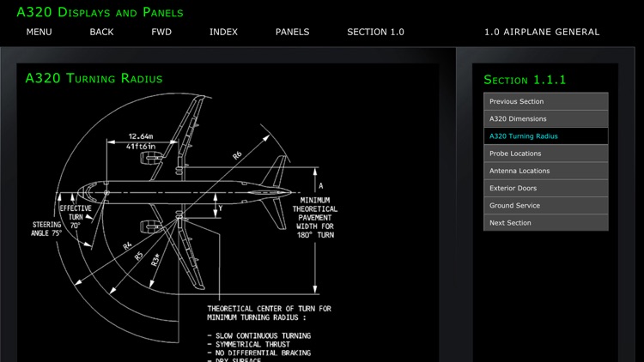Open the MENU navigation item
Viewport: 644px width, 362px height.
39,32
